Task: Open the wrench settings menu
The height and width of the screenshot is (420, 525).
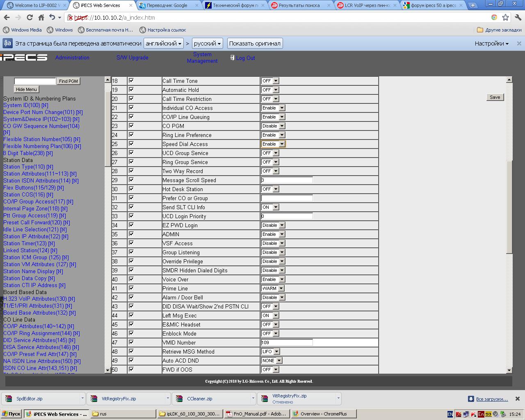Action: 517,18
